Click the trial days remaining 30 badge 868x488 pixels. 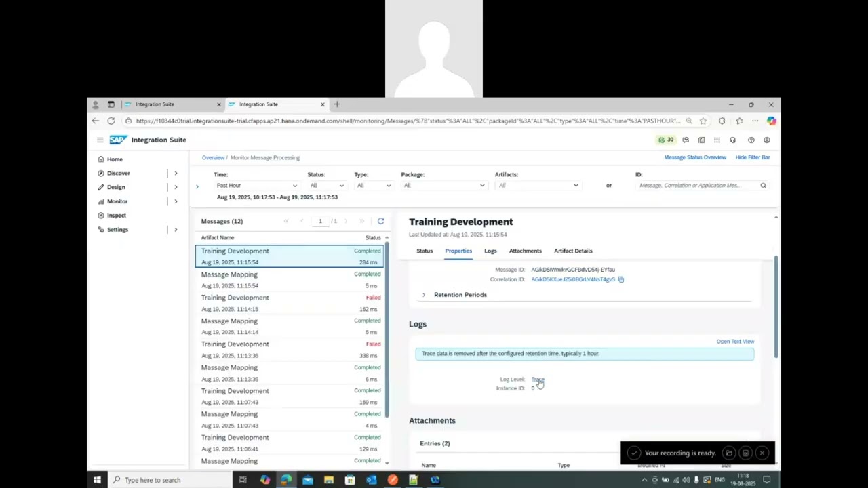[x=666, y=140]
